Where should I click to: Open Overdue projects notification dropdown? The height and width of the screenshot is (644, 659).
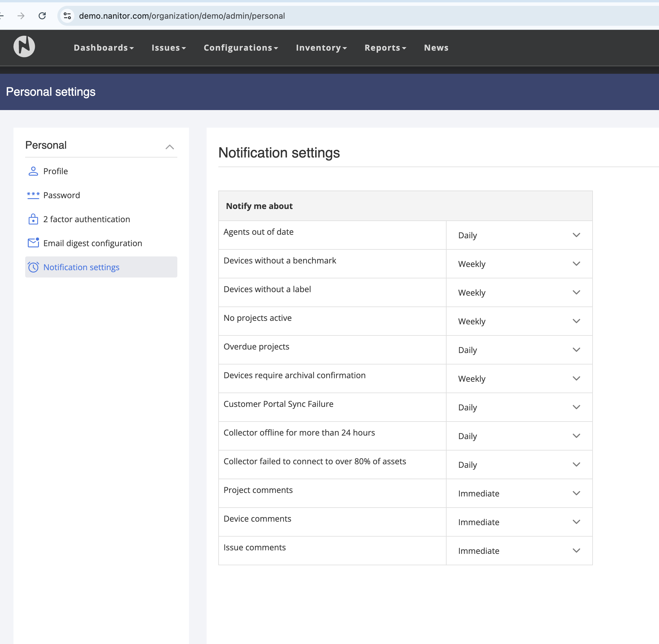click(x=519, y=350)
